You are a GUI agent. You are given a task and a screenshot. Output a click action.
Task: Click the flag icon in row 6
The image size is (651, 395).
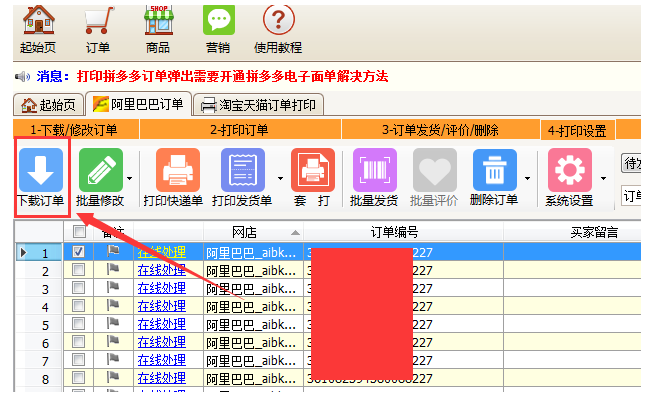tap(113, 341)
